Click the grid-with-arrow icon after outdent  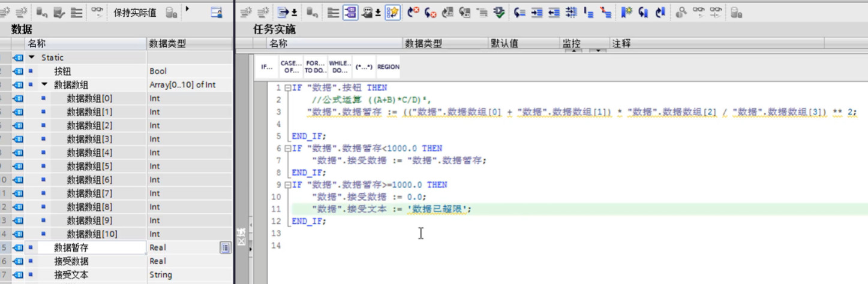tap(571, 12)
